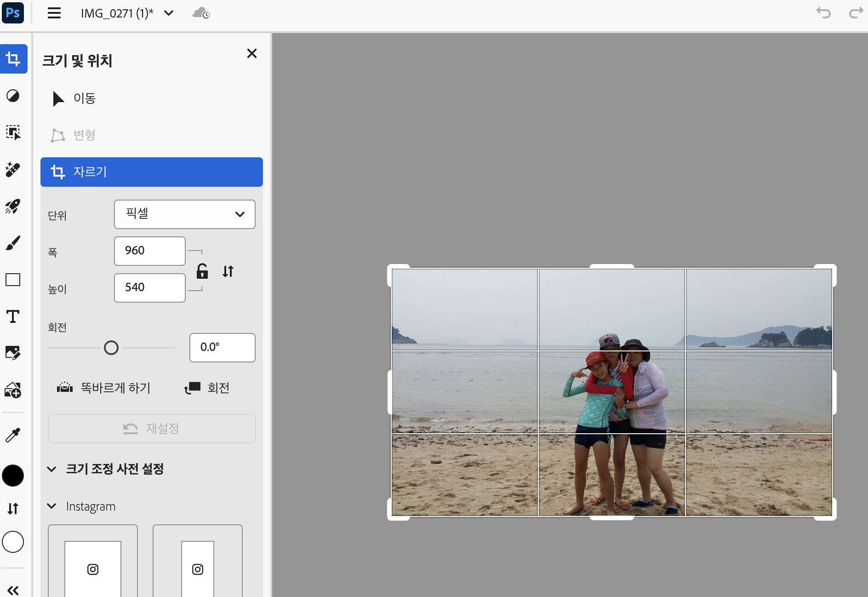Select the Brush tool
This screenshot has height=597, width=868.
(13, 243)
